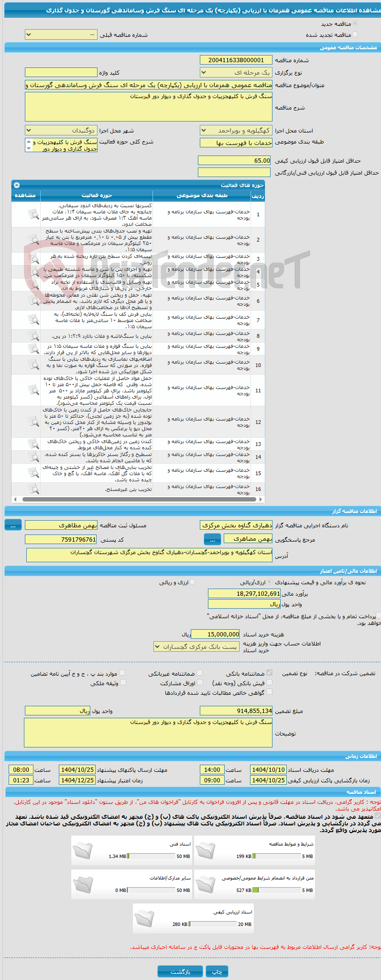Screen dimensions: 381x980
Task: Click the horizontal scrollbar of activity table
Action: pyautogui.click(x=138, y=499)
